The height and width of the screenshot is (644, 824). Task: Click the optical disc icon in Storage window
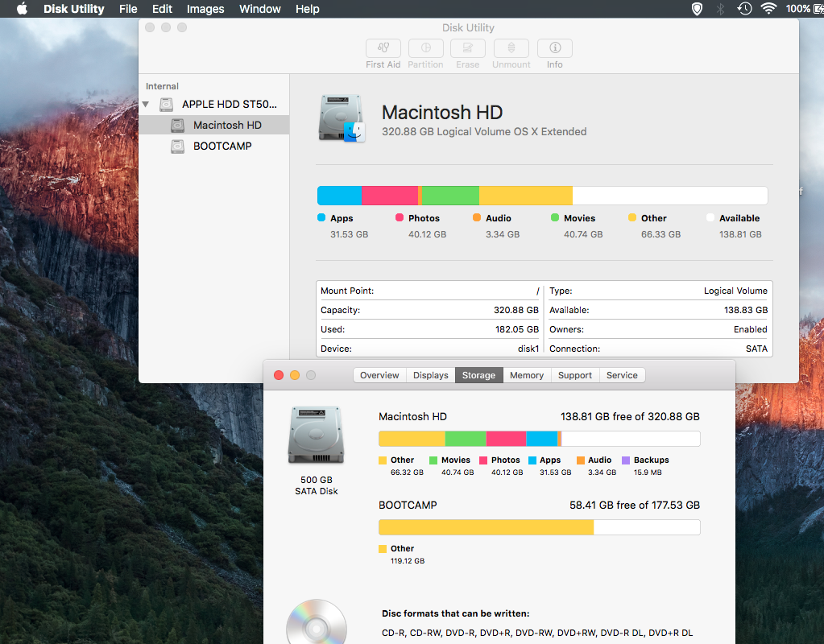pos(317,622)
